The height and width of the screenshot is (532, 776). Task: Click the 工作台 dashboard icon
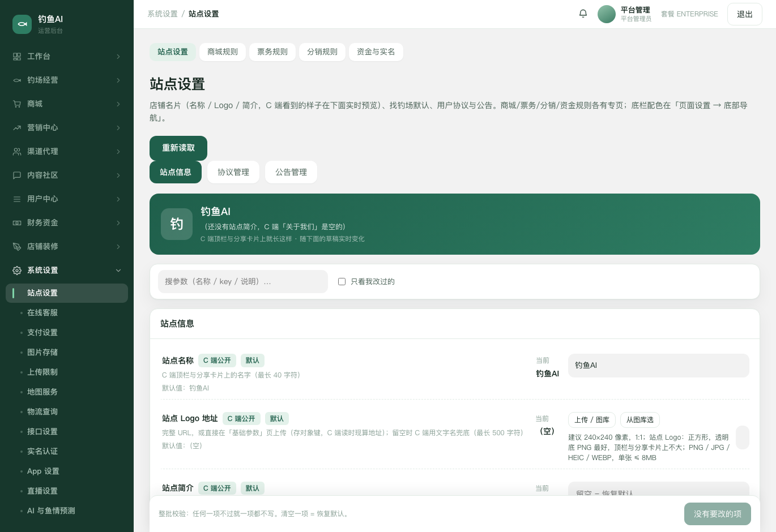pos(17,57)
